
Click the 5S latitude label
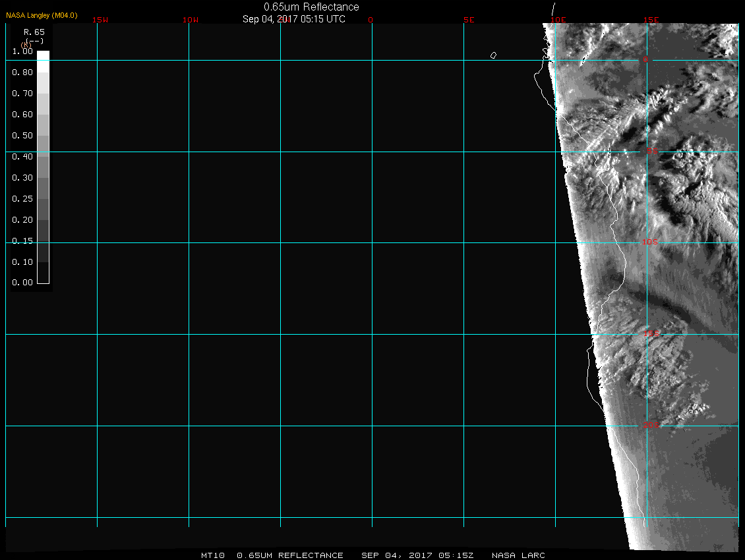pyautogui.click(x=651, y=152)
